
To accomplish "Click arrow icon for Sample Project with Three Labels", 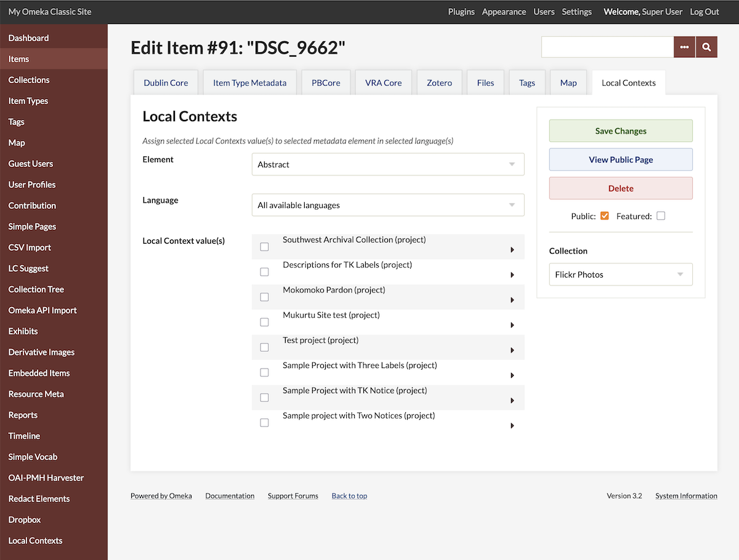I will pyautogui.click(x=512, y=375).
